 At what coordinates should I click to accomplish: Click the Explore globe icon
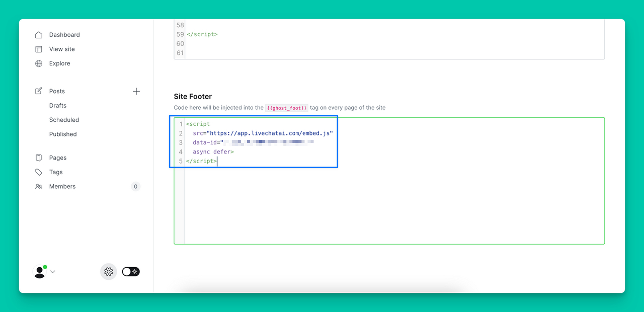pyautogui.click(x=39, y=63)
